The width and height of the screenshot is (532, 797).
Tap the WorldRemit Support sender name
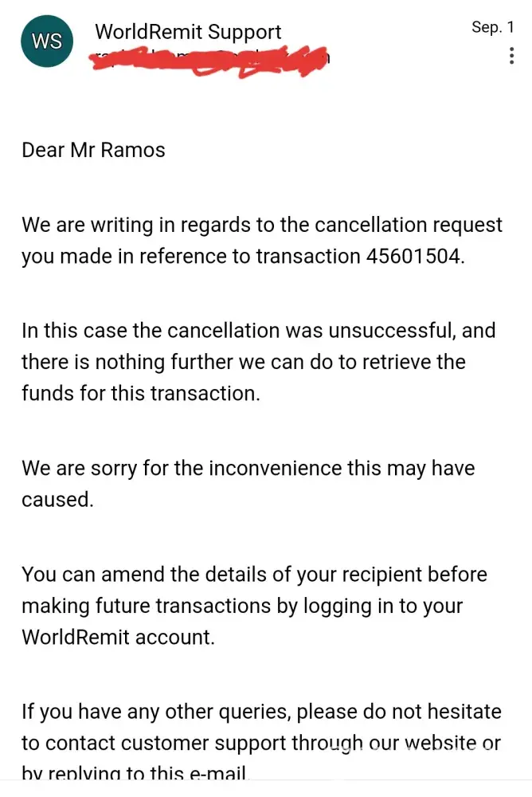tap(188, 32)
